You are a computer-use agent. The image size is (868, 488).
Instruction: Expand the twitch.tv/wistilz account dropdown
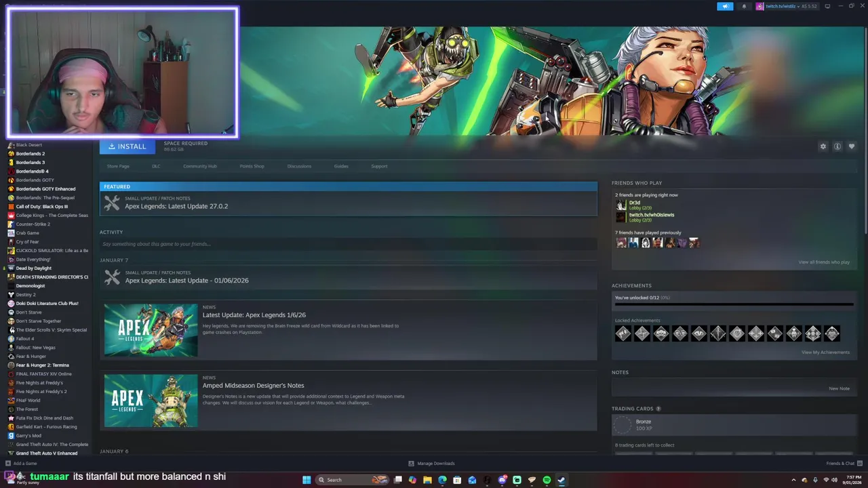pyautogui.click(x=787, y=6)
